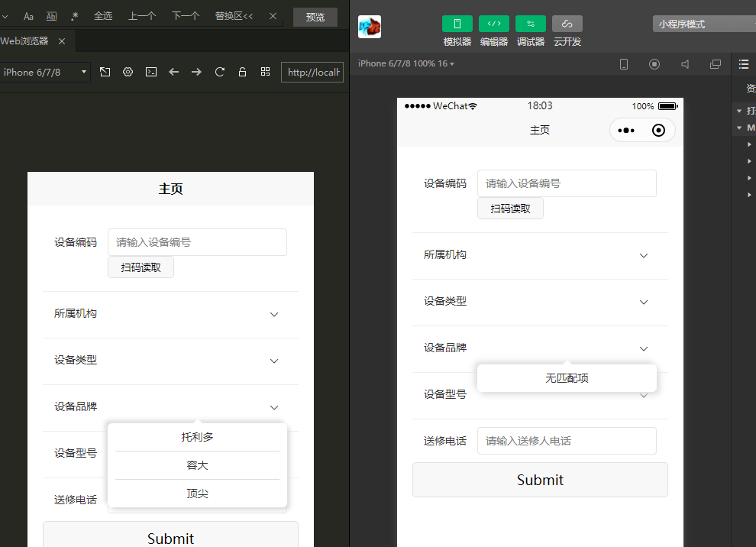Click 全选 in the find bar
The height and width of the screenshot is (547, 756).
(x=102, y=16)
